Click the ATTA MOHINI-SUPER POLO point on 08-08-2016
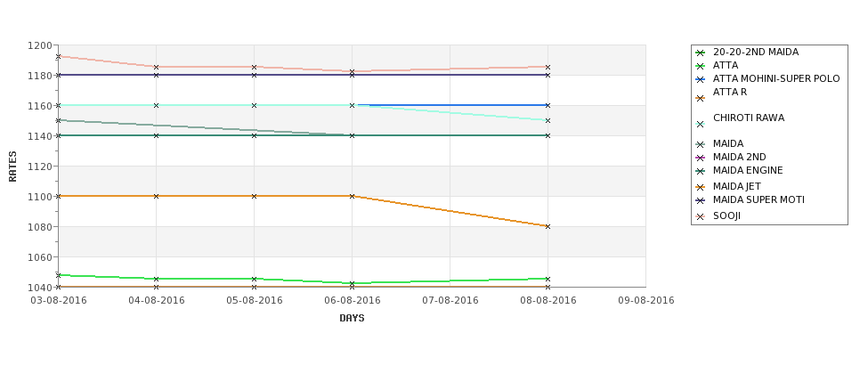 (548, 105)
